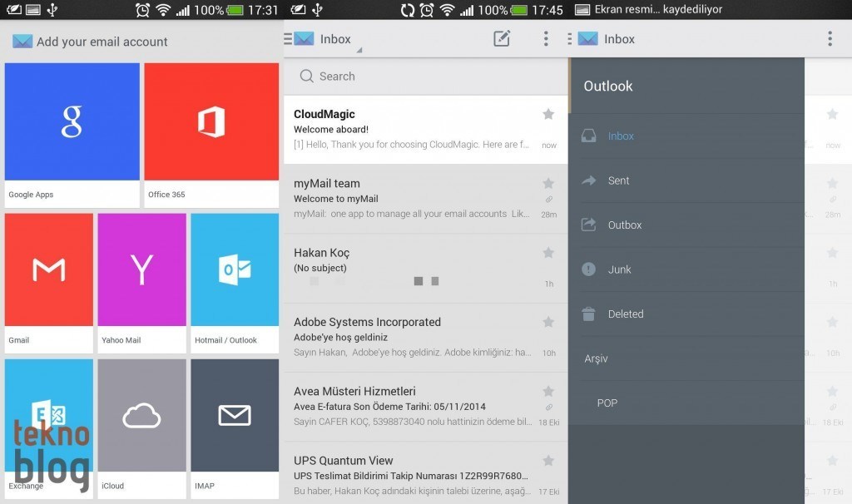
Task: Collapse the drawer via right Inbox header icon
Action: pyautogui.click(x=571, y=39)
